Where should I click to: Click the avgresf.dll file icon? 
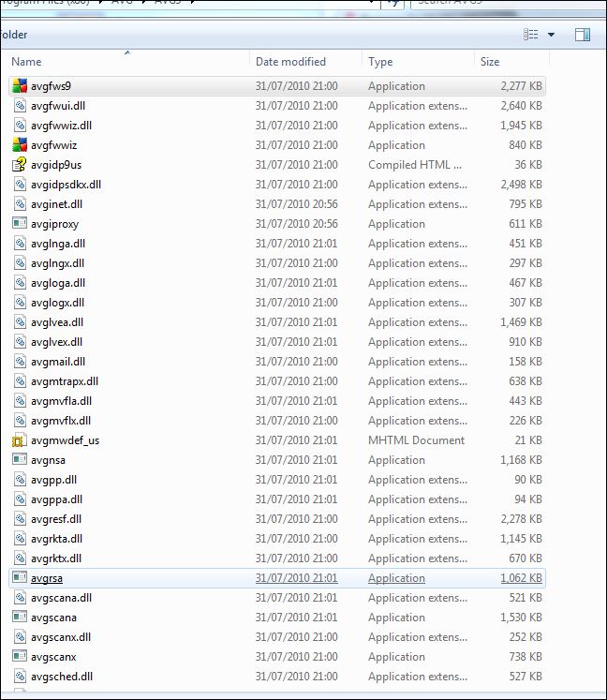pos(20,519)
